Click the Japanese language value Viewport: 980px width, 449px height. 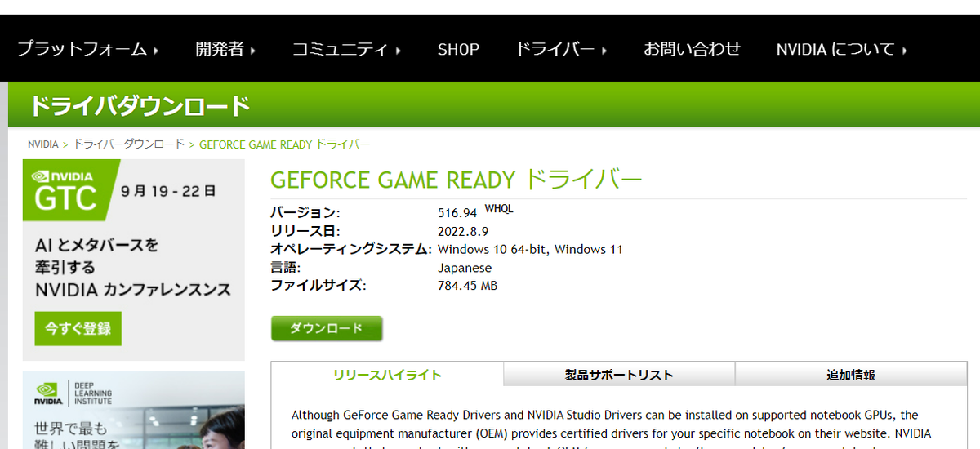(x=465, y=268)
